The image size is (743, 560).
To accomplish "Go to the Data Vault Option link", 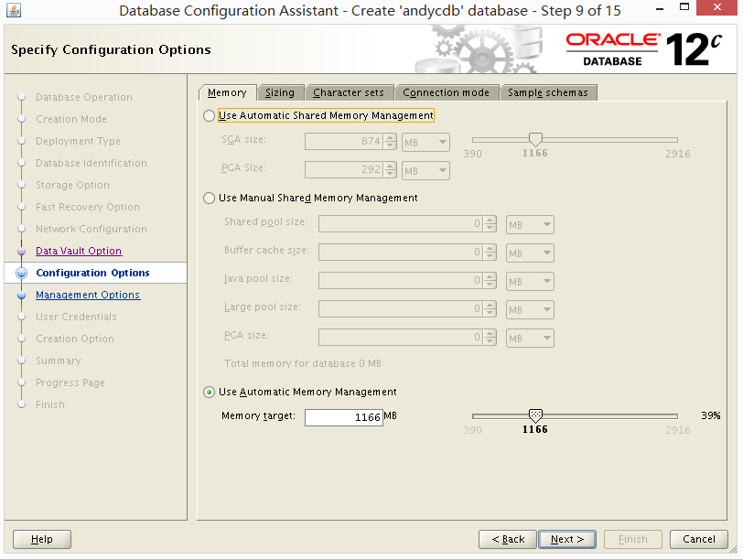I will 79,251.
